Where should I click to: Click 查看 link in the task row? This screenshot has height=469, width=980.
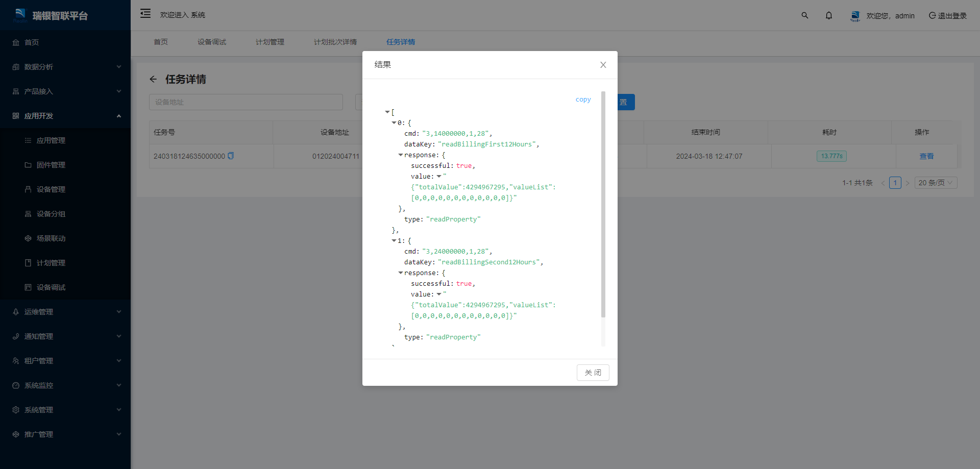[x=926, y=156]
